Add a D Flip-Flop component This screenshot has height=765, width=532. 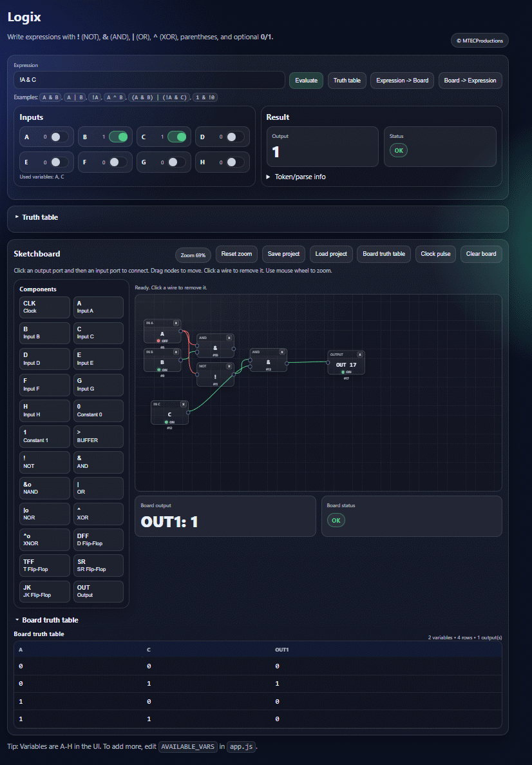click(x=99, y=539)
